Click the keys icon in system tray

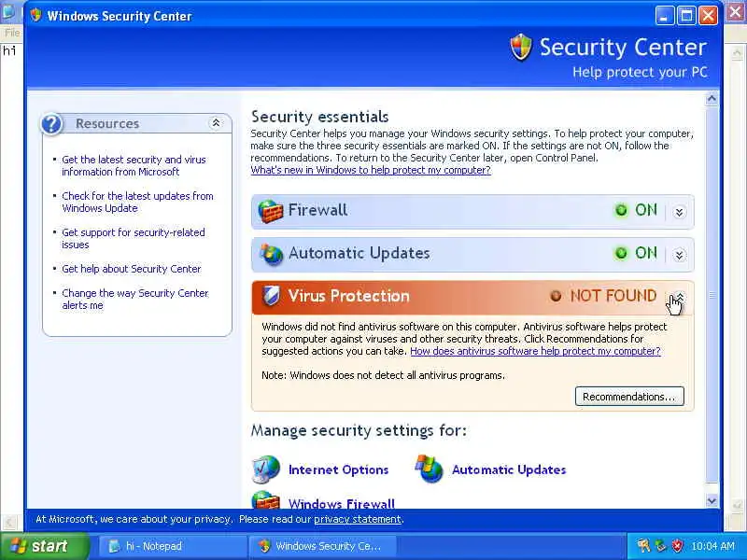click(x=643, y=546)
